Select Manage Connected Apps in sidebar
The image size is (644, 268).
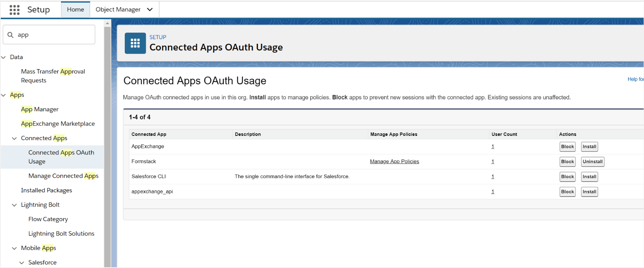point(63,176)
